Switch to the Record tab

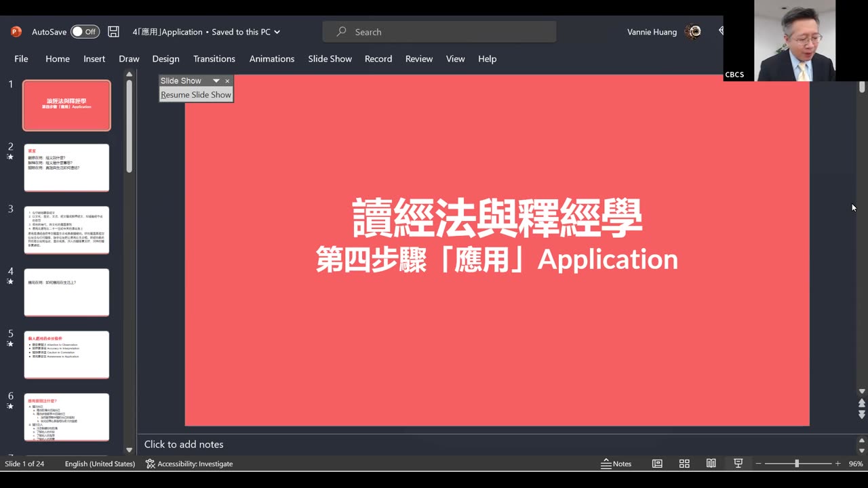click(378, 59)
